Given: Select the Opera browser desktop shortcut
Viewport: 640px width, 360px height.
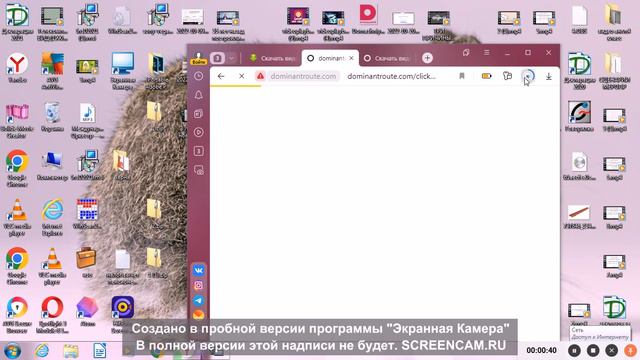Looking at the screenshot, I should click(x=52, y=314).
